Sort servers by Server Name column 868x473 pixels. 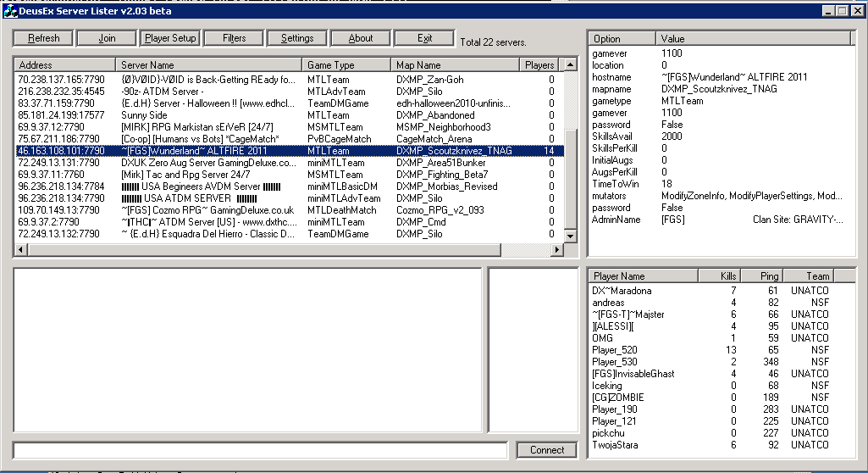click(x=208, y=65)
